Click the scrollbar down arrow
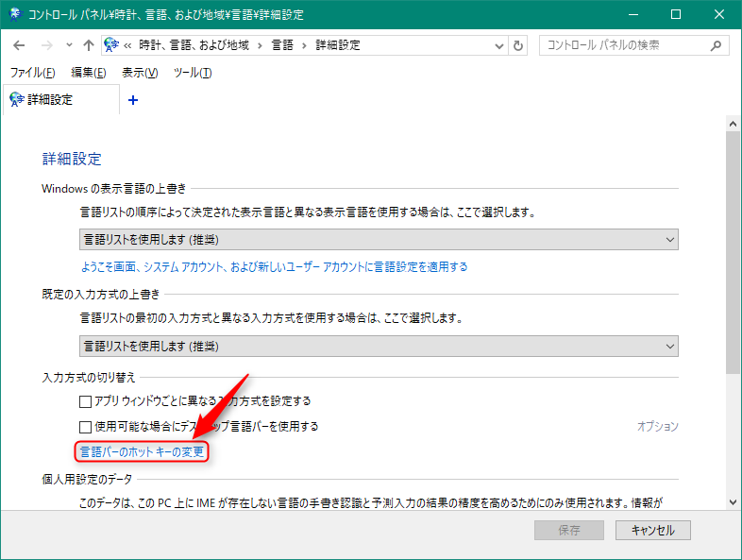The height and width of the screenshot is (560, 742). (733, 502)
